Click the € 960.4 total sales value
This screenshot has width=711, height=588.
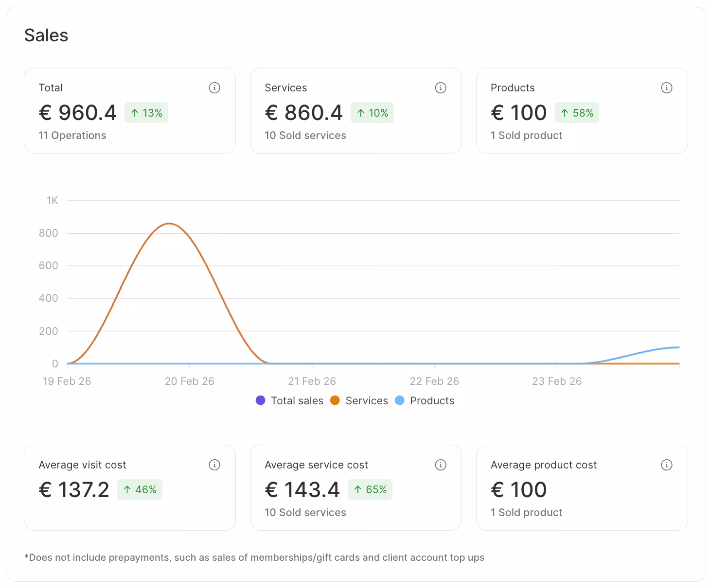click(78, 113)
